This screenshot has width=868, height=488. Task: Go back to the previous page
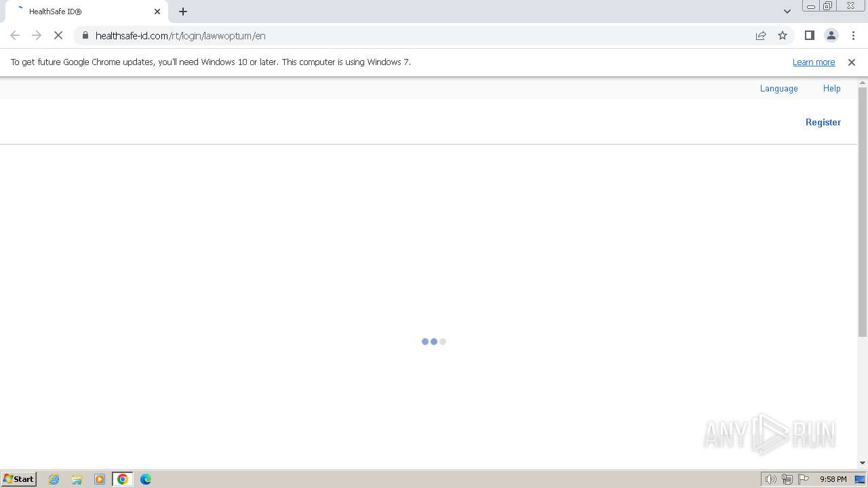15,35
